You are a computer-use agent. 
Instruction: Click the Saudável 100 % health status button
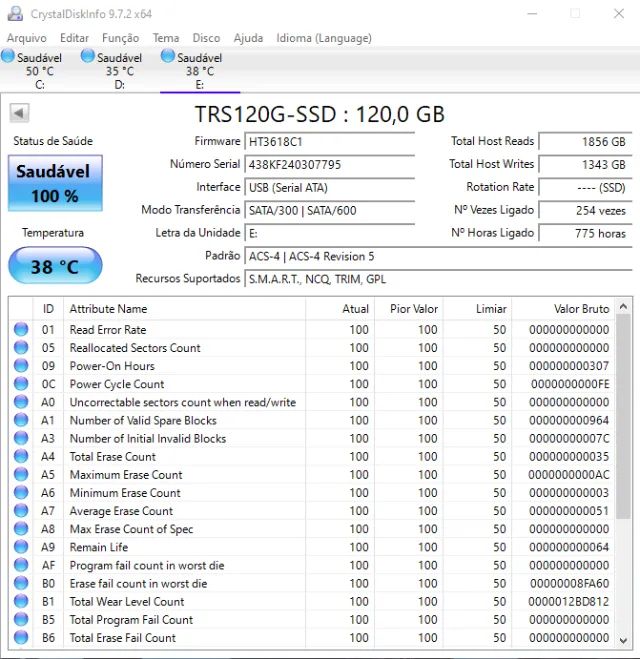coord(55,183)
